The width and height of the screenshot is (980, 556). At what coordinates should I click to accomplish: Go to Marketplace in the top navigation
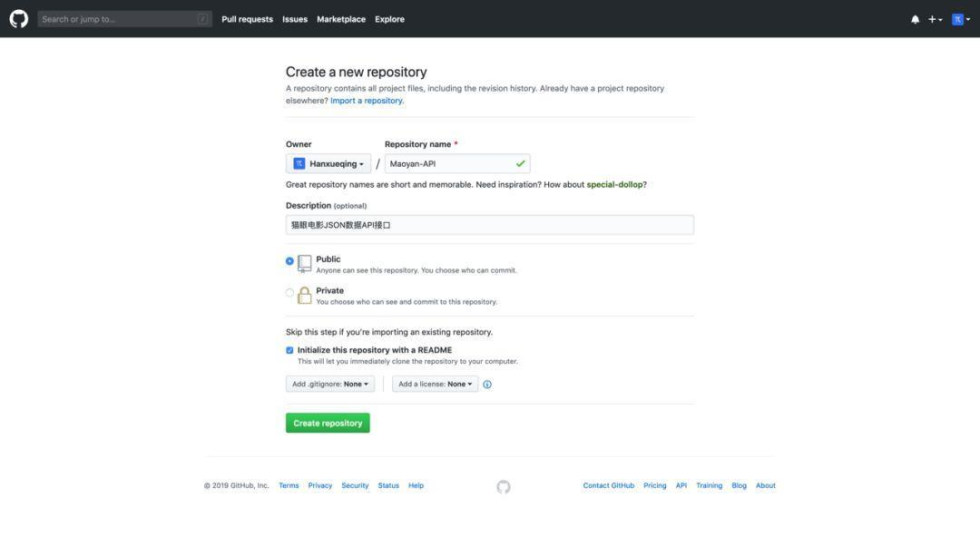pos(340,19)
